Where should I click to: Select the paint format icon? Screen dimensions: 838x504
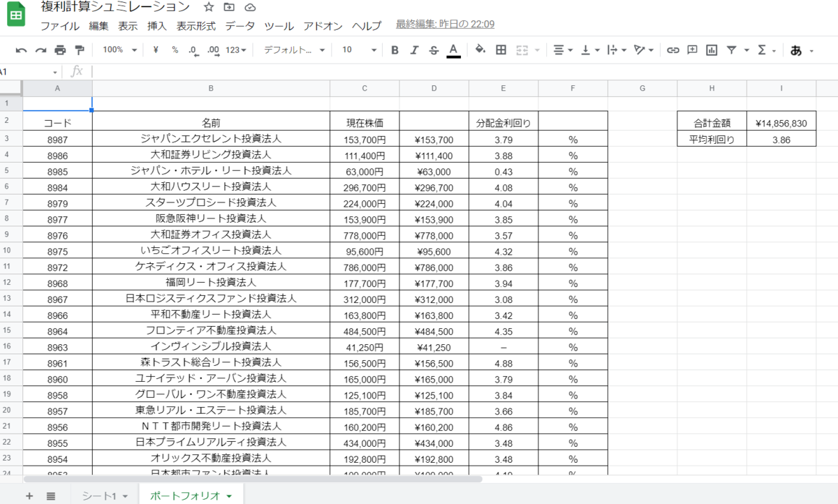pyautogui.click(x=79, y=50)
